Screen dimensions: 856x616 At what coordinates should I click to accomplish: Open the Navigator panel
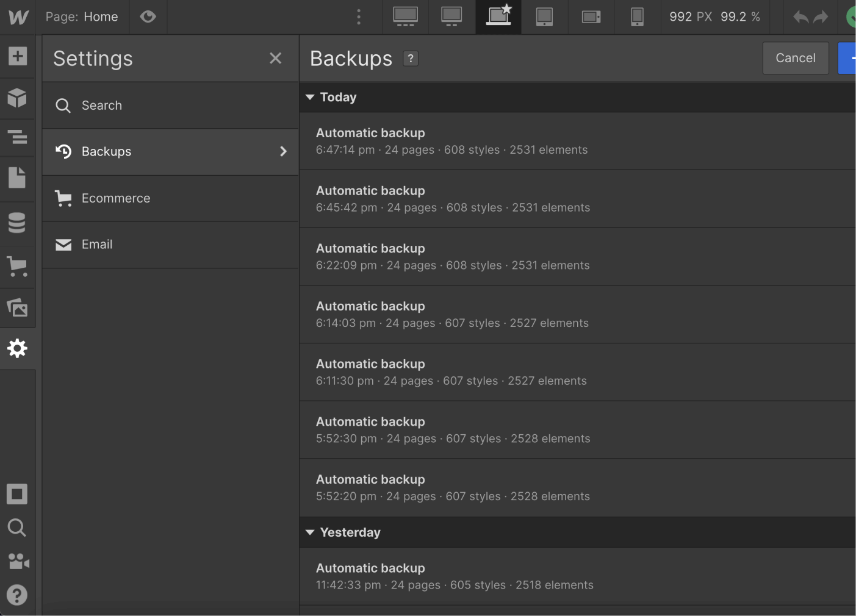click(x=18, y=137)
